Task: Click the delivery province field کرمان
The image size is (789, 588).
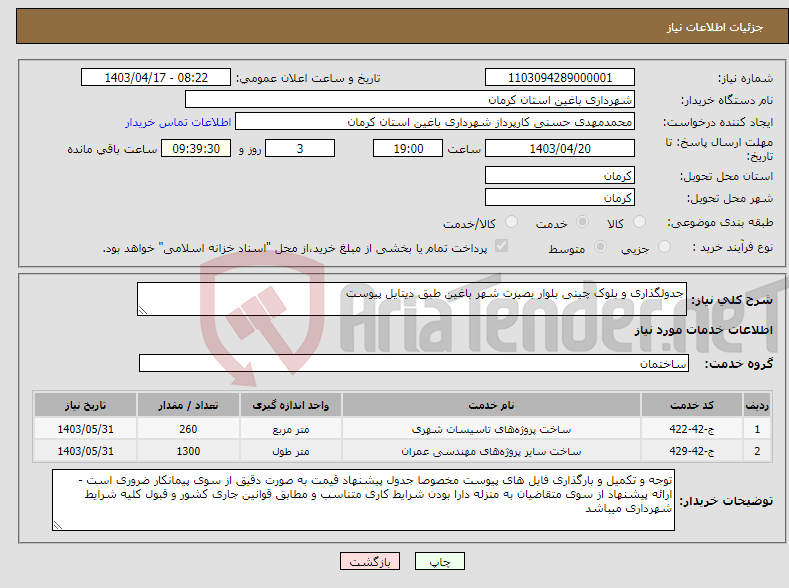Action: [x=560, y=176]
